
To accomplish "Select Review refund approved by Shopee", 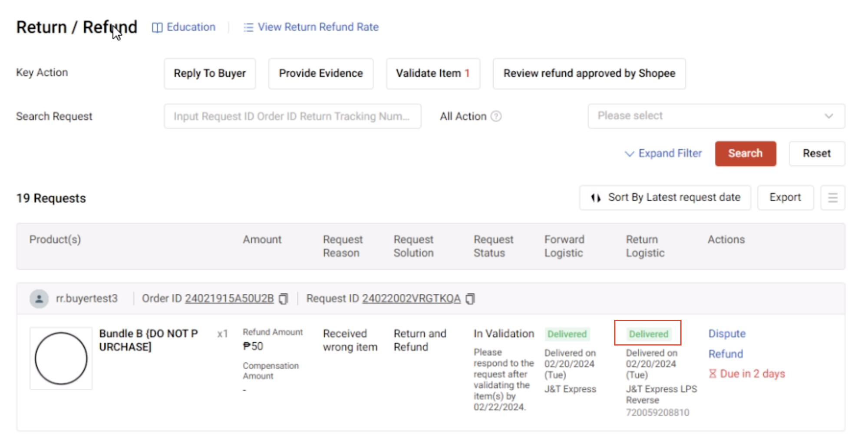I will (x=589, y=74).
